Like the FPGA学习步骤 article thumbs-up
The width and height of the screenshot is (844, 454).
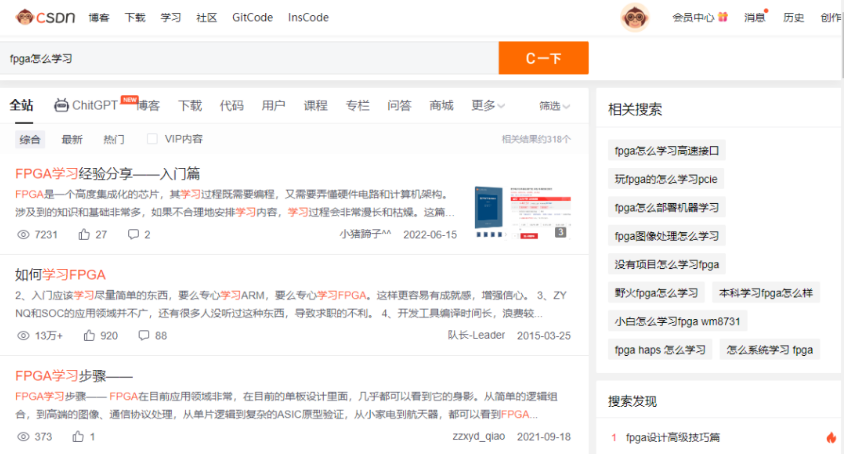[x=78, y=436]
